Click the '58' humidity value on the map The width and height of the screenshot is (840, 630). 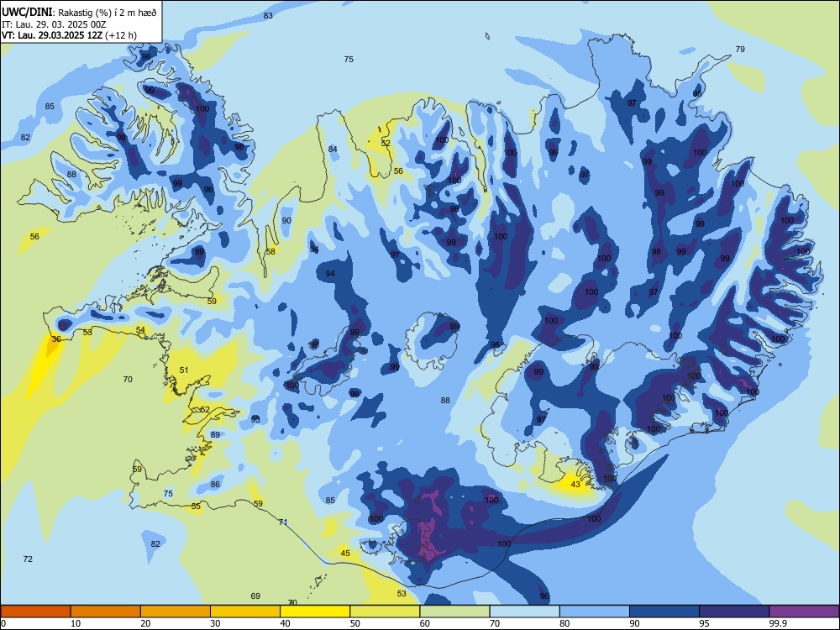pos(270,251)
